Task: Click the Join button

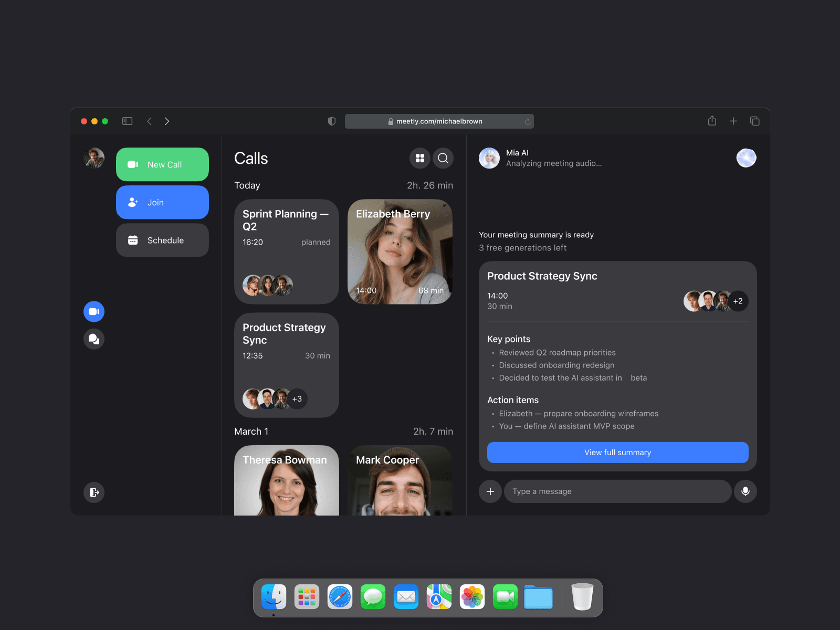Action: click(x=162, y=203)
